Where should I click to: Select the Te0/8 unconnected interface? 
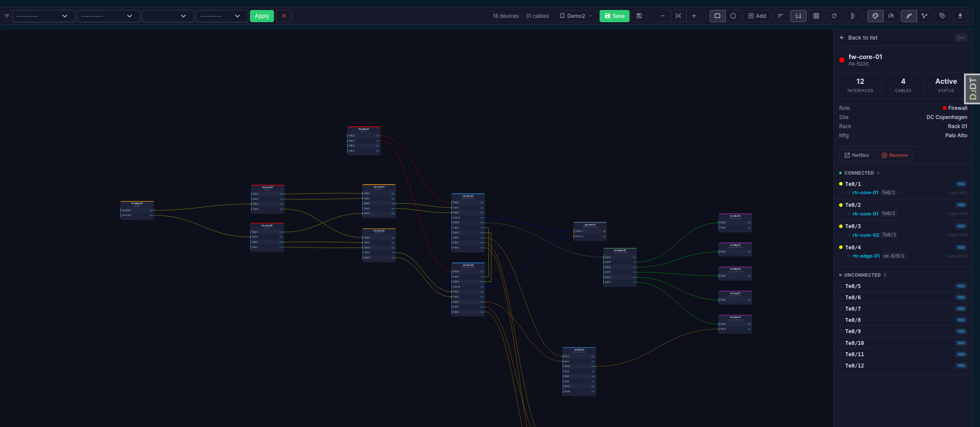(x=903, y=320)
